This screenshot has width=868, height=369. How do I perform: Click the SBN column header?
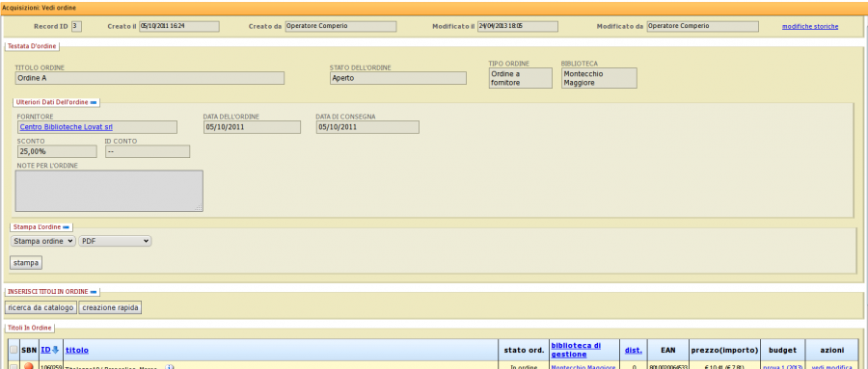click(29, 350)
